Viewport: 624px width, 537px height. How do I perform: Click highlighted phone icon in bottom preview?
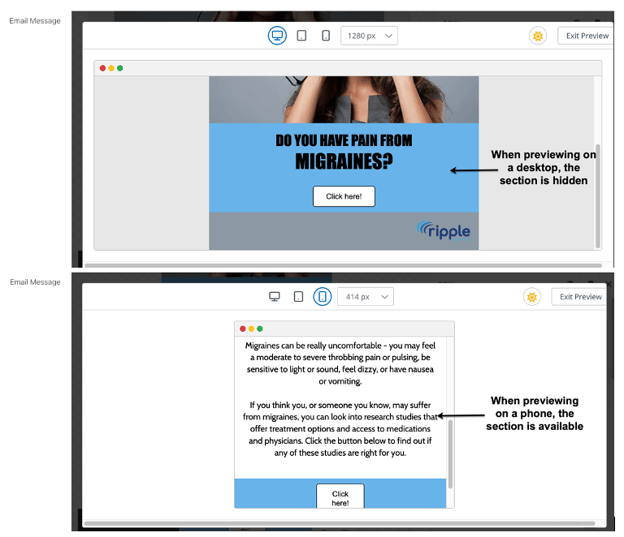(x=322, y=297)
